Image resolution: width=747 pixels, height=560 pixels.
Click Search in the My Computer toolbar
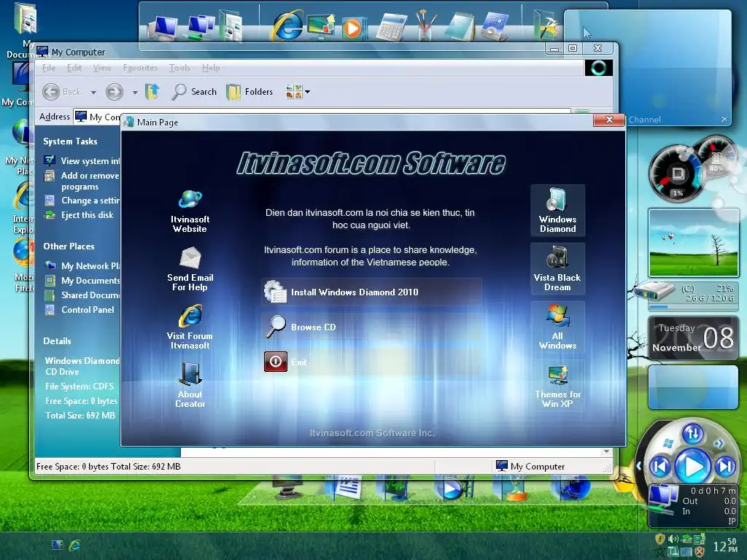pyautogui.click(x=194, y=91)
